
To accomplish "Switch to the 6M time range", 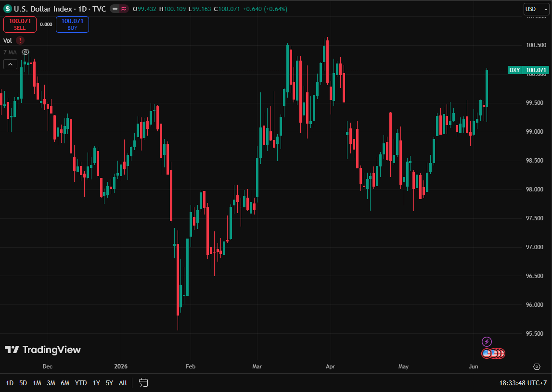I will coord(65,383).
